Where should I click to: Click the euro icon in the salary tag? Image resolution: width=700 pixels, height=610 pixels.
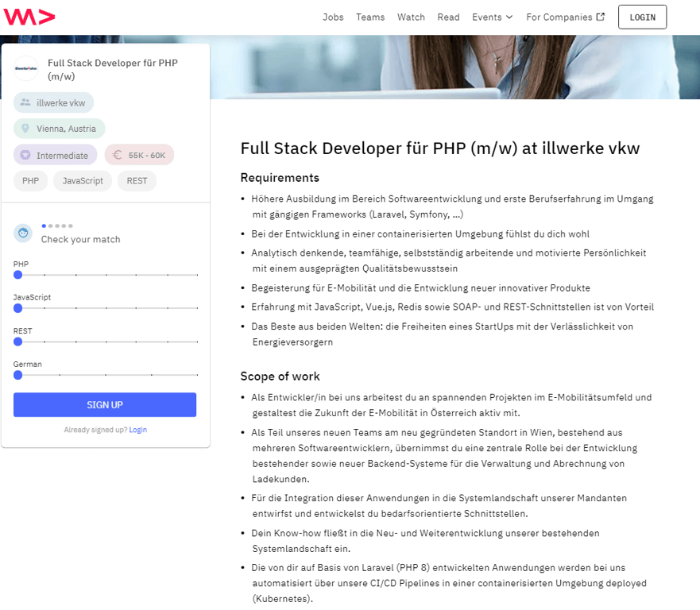point(117,155)
